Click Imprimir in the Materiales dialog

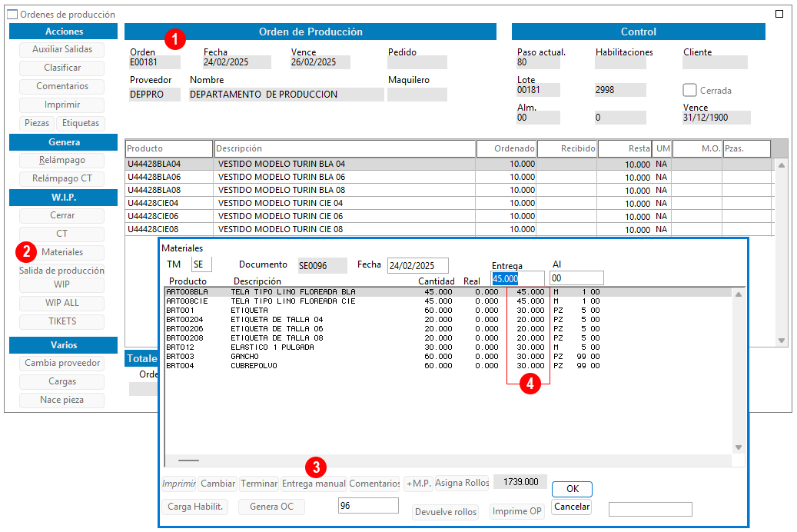[x=179, y=483]
